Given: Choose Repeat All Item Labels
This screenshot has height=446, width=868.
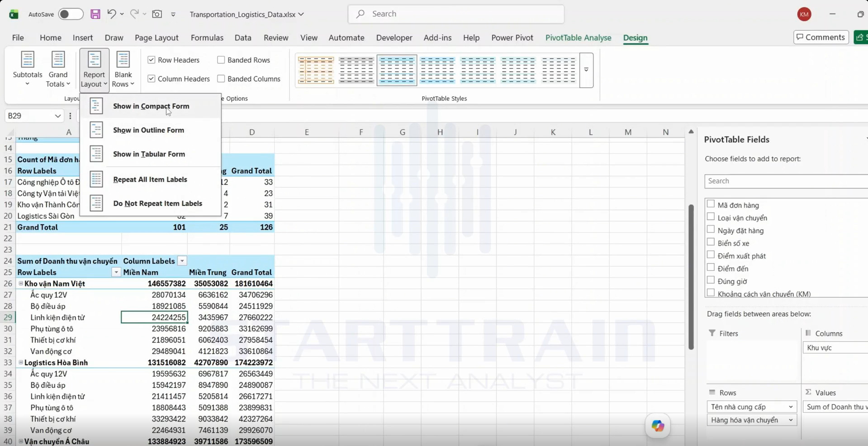Looking at the screenshot, I should pyautogui.click(x=150, y=179).
